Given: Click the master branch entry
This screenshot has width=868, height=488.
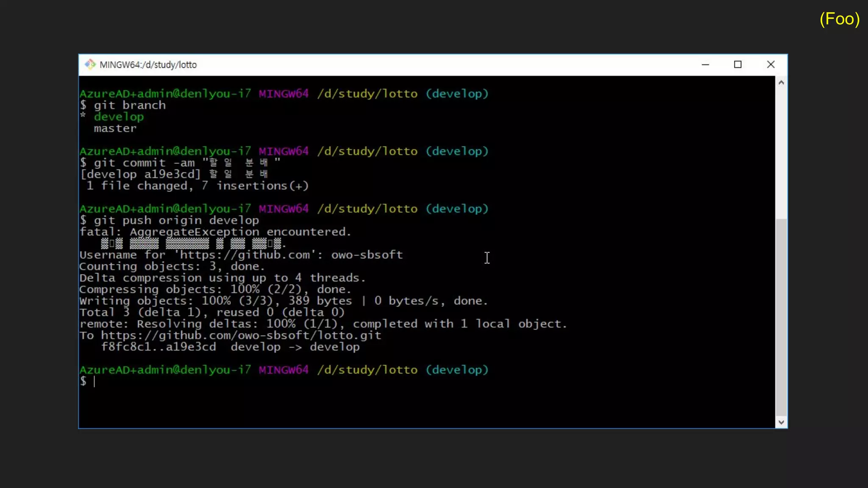Looking at the screenshot, I should click(115, 128).
